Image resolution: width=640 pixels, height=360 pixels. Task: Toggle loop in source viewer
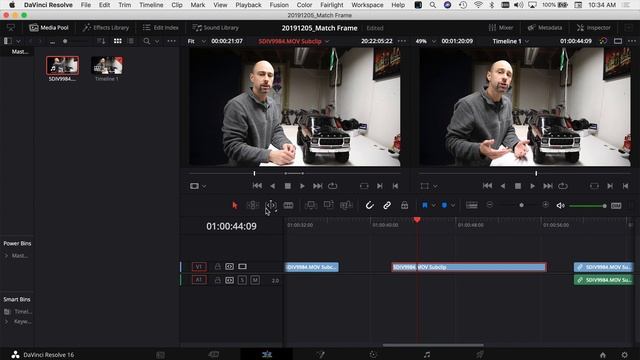[333, 186]
